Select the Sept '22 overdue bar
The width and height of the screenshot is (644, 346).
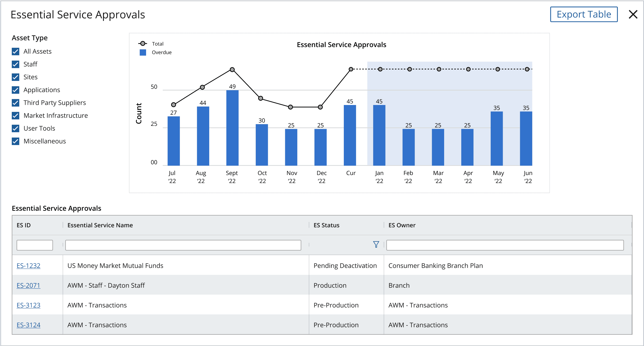click(x=232, y=128)
